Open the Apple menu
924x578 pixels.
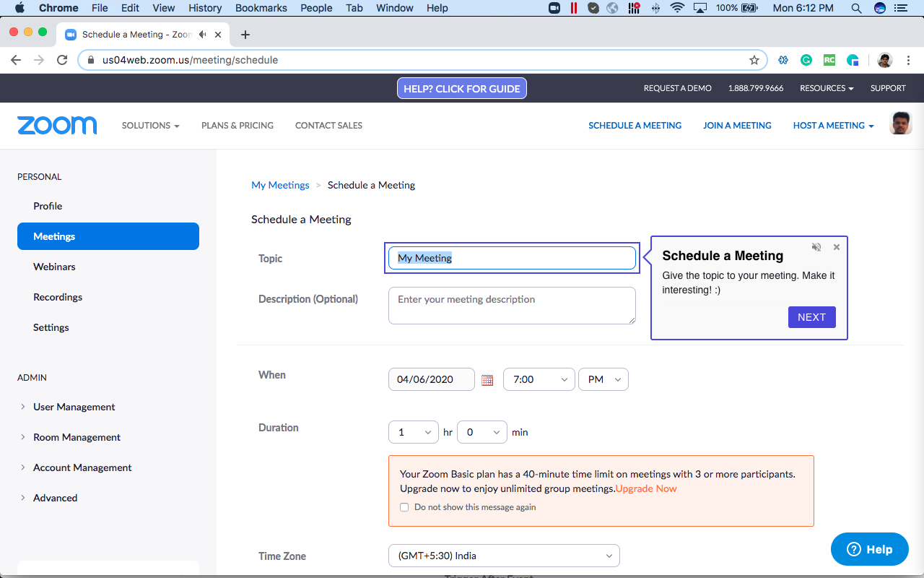click(19, 8)
